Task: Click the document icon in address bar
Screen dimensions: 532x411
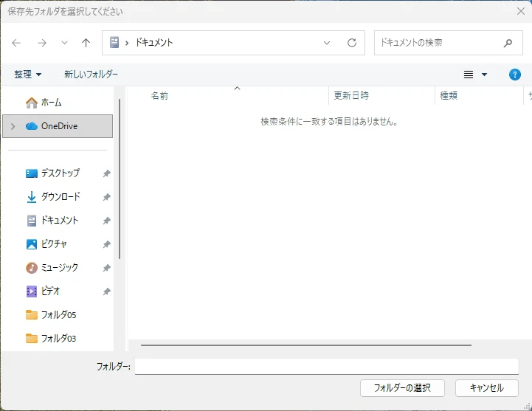Action: [x=114, y=42]
